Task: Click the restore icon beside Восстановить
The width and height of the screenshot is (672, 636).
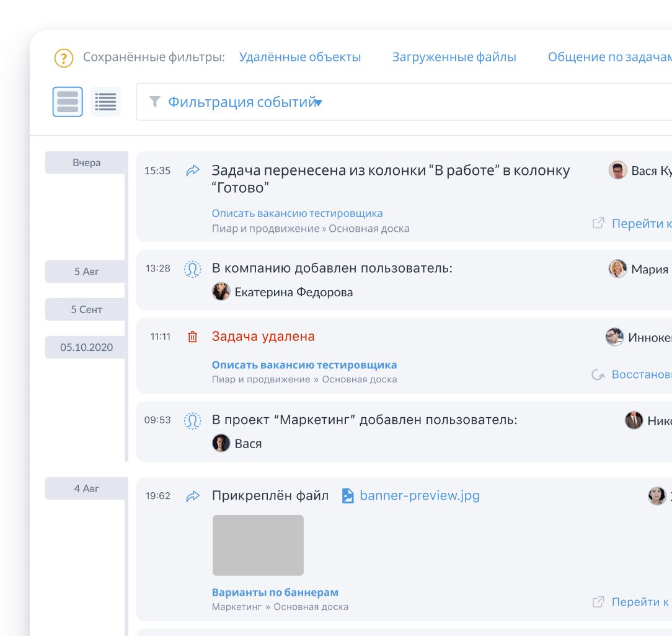Action: [598, 374]
